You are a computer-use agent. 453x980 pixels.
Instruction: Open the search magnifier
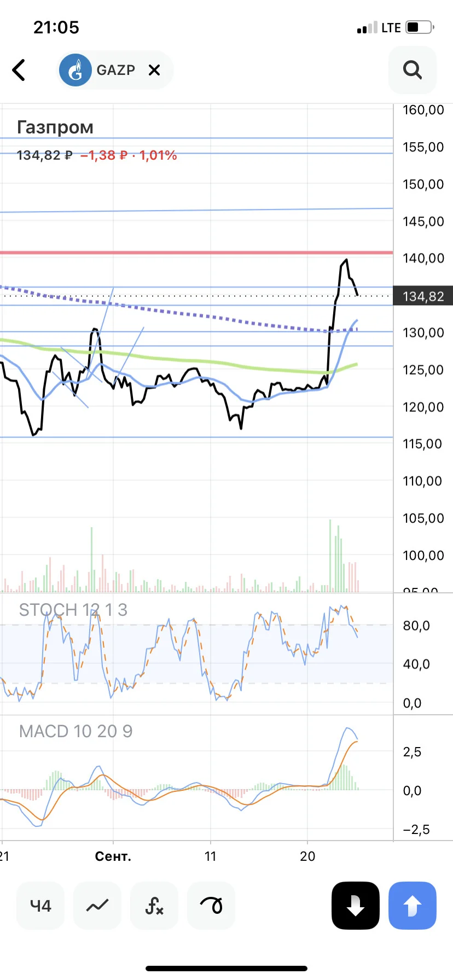413,70
